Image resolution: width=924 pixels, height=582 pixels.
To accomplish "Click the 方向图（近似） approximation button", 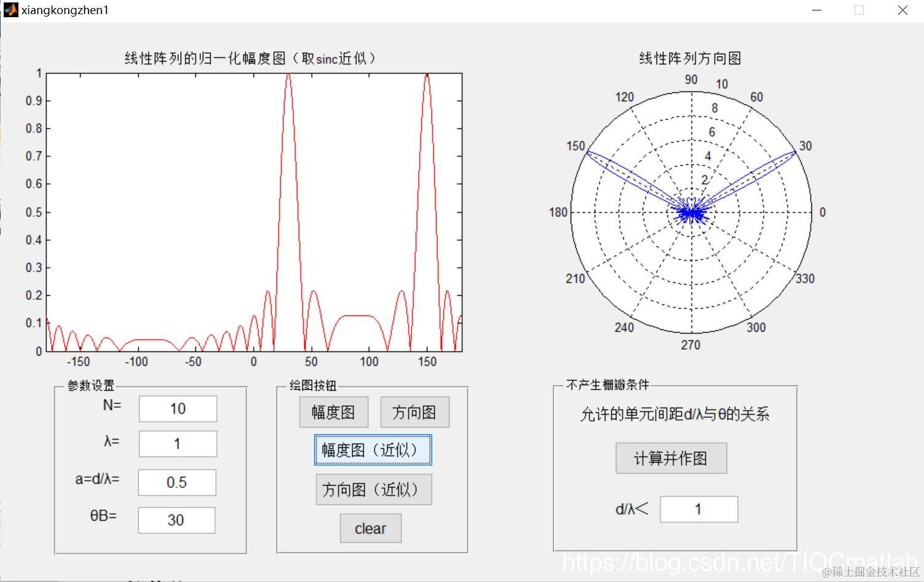I will pos(373,489).
